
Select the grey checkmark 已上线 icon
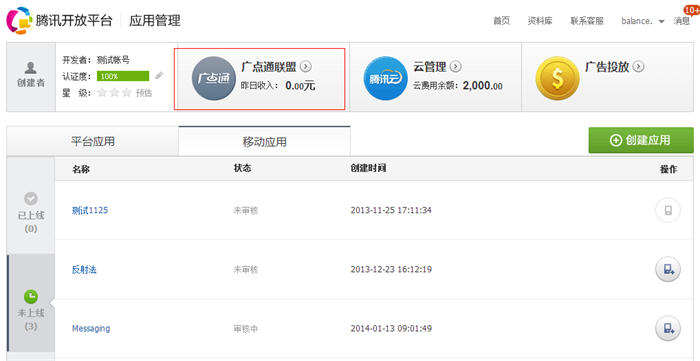coord(31,198)
